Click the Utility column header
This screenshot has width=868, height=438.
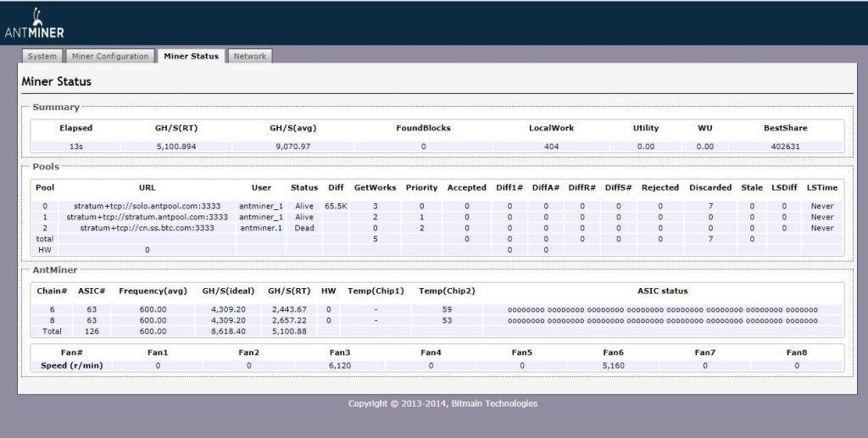pyautogui.click(x=645, y=128)
